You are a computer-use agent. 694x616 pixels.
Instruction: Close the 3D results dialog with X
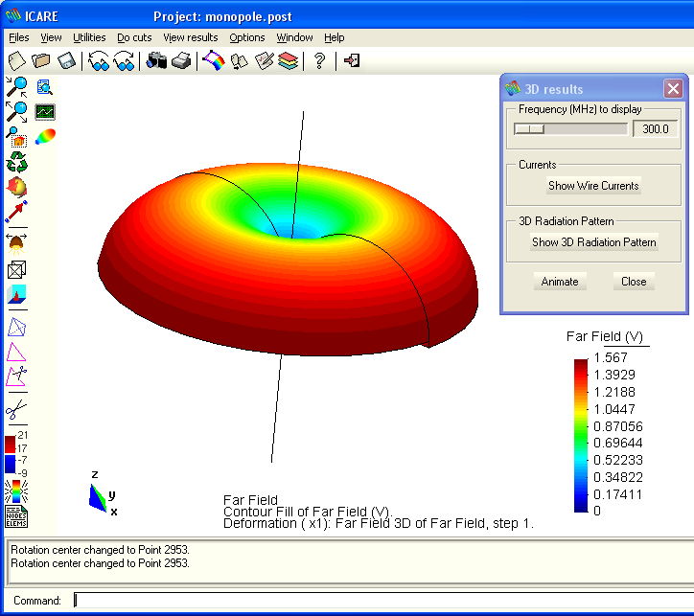pyautogui.click(x=673, y=89)
